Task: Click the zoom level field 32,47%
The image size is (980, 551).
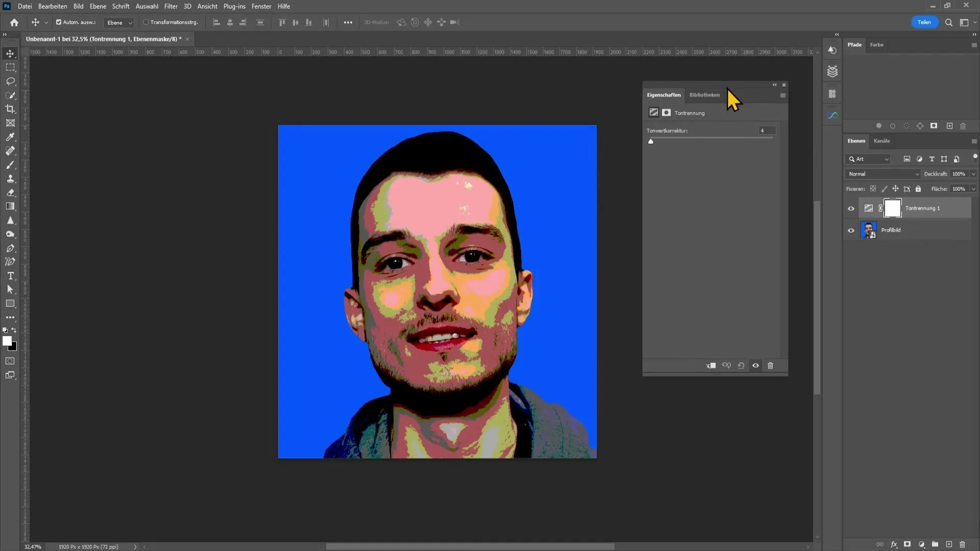Action: [x=33, y=546]
